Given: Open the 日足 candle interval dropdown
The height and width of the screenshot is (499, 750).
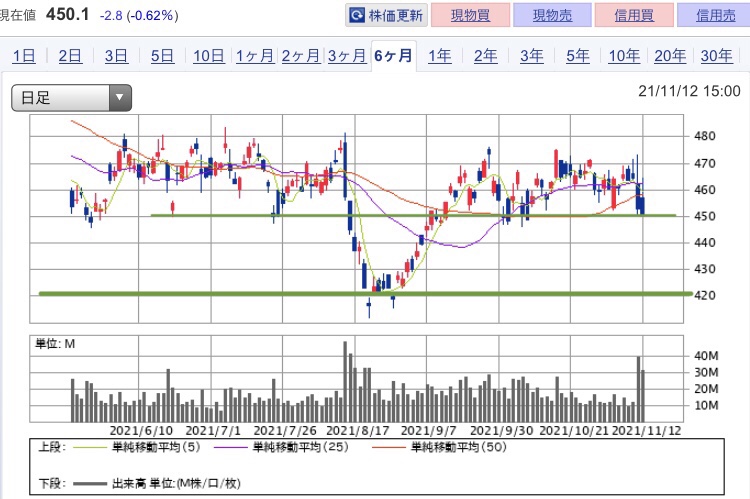Looking at the screenshot, I should pyautogui.click(x=71, y=98).
